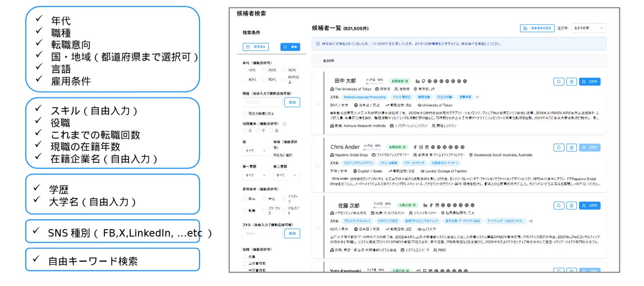Viewport: 644px width, 286px height.
Task: Click match progress bar of Chris Ander
Action: click(371, 149)
